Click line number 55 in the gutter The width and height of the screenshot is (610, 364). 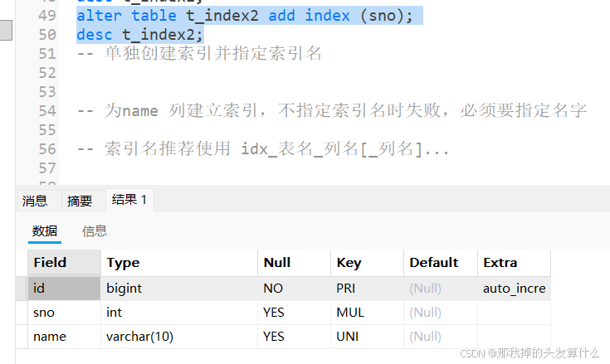click(x=47, y=129)
